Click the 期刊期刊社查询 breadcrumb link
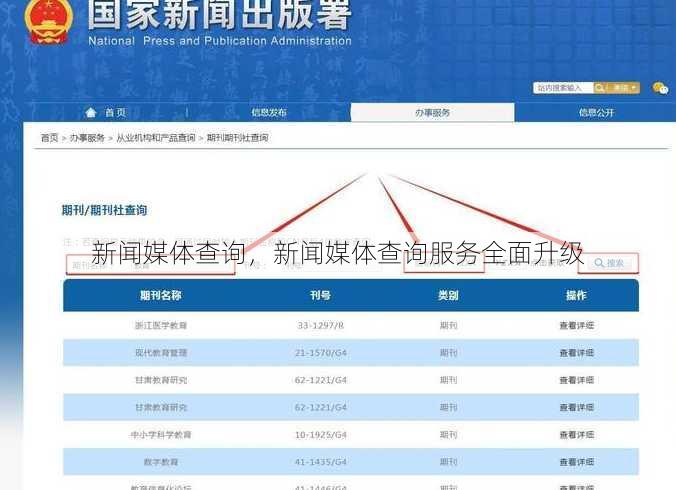 [x=238, y=138]
